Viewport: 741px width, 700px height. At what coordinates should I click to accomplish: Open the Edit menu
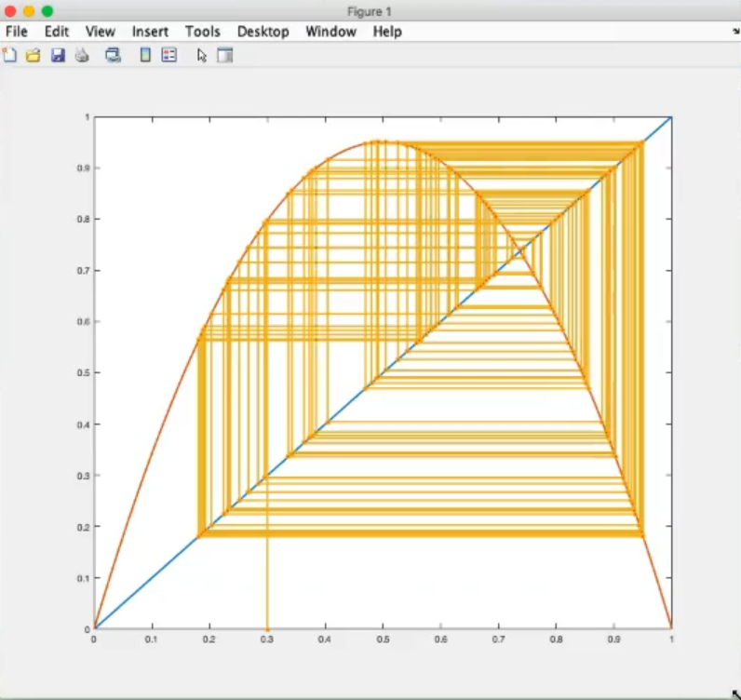[57, 32]
